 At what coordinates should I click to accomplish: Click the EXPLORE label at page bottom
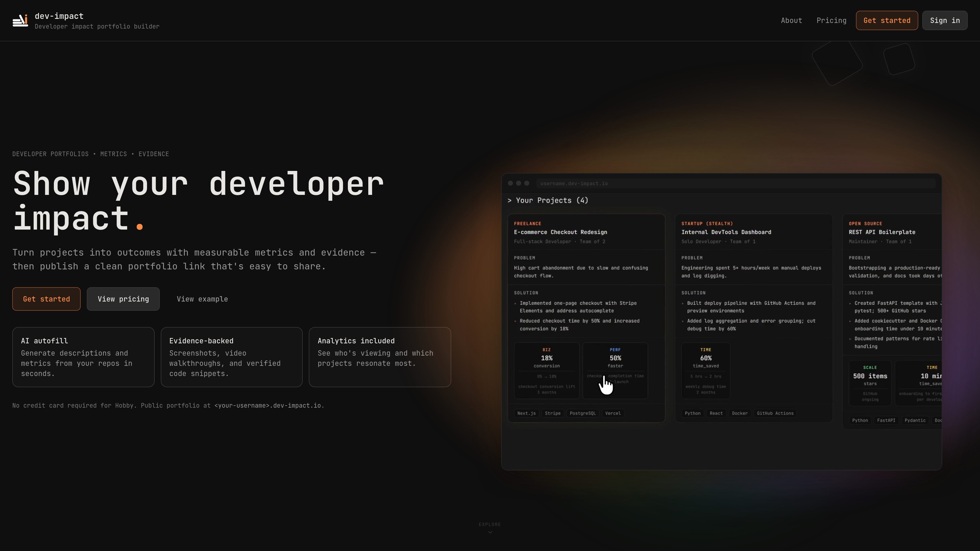pos(490,524)
